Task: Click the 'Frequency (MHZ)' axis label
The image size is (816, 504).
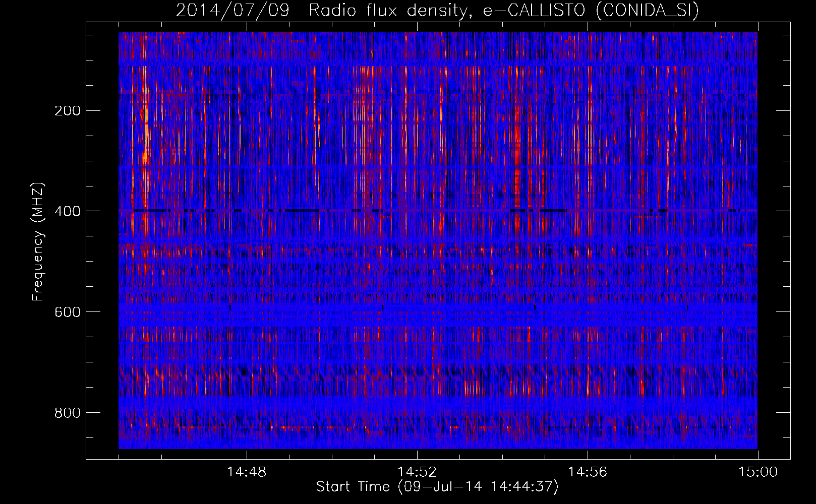Action: pos(38,241)
